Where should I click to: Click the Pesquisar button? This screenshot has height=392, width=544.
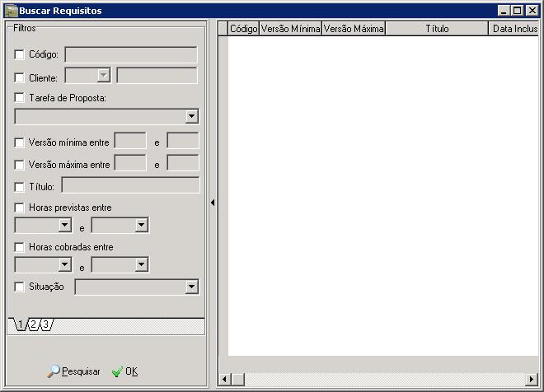(x=73, y=371)
